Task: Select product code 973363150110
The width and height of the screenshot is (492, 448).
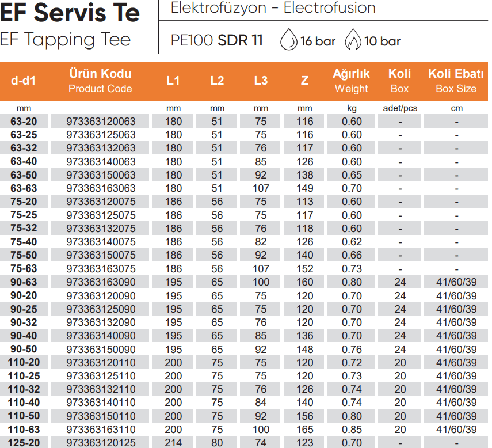Action: 101,416
